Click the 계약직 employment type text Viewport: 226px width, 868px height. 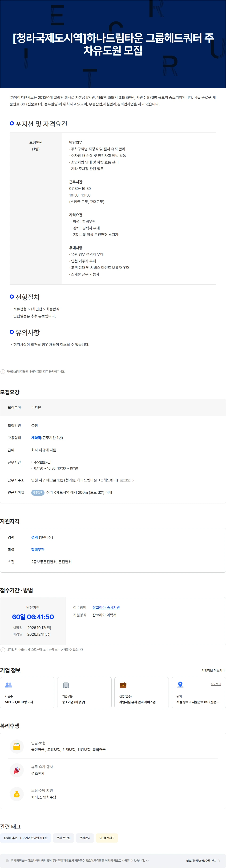click(x=36, y=438)
